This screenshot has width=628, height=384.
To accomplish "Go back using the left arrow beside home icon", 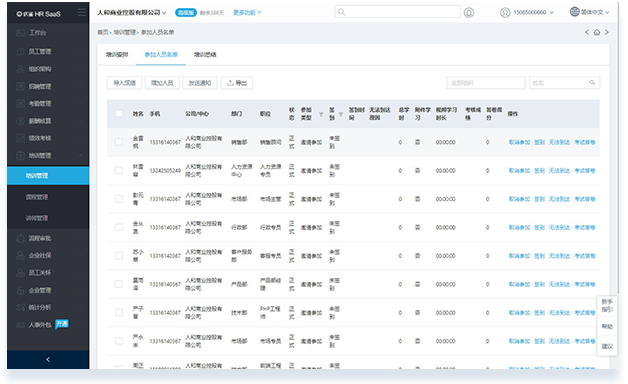I will 587,32.
